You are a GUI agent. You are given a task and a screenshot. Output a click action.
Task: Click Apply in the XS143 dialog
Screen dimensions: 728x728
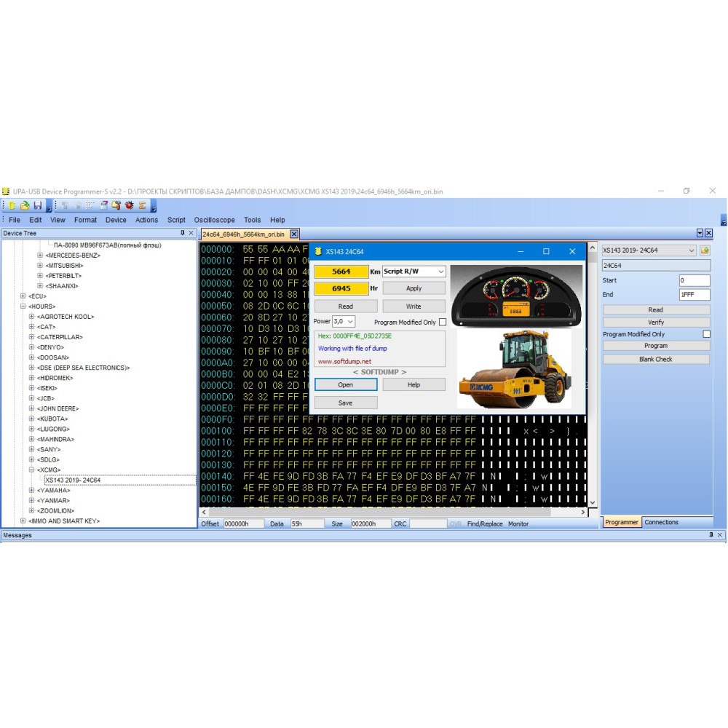414,288
